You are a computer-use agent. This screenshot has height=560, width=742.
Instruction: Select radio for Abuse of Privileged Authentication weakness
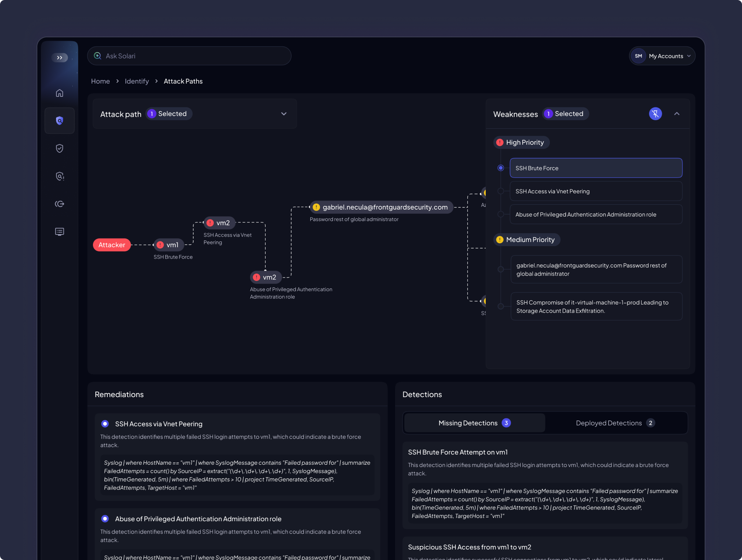(501, 214)
